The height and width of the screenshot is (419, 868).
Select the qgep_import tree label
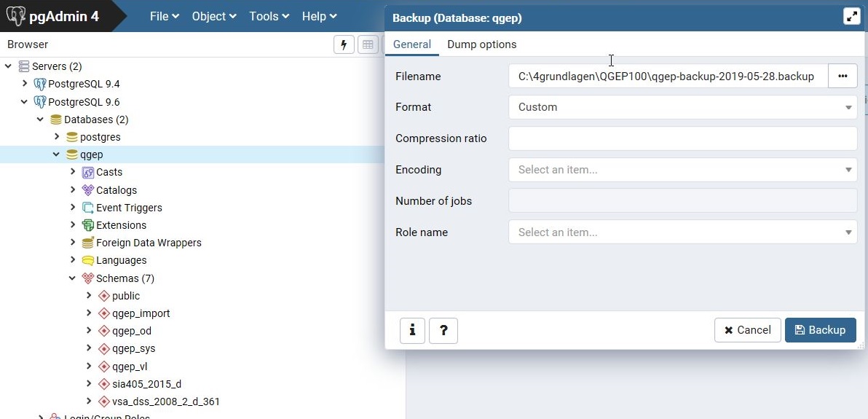[141, 313]
